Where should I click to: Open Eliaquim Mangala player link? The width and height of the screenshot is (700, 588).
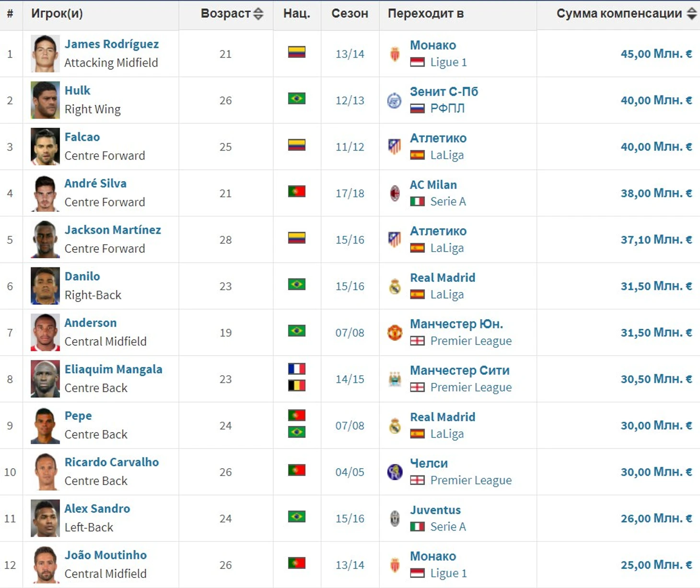point(114,369)
